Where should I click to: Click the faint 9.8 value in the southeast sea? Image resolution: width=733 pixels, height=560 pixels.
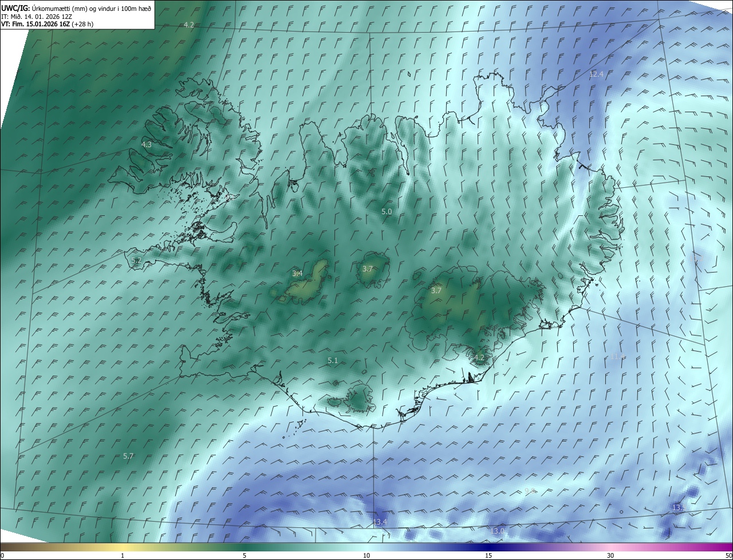[530, 491]
